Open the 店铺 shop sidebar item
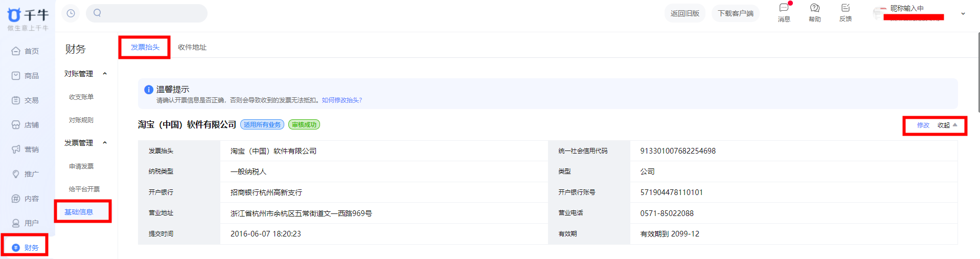This screenshot has height=259, width=980. pos(26,125)
